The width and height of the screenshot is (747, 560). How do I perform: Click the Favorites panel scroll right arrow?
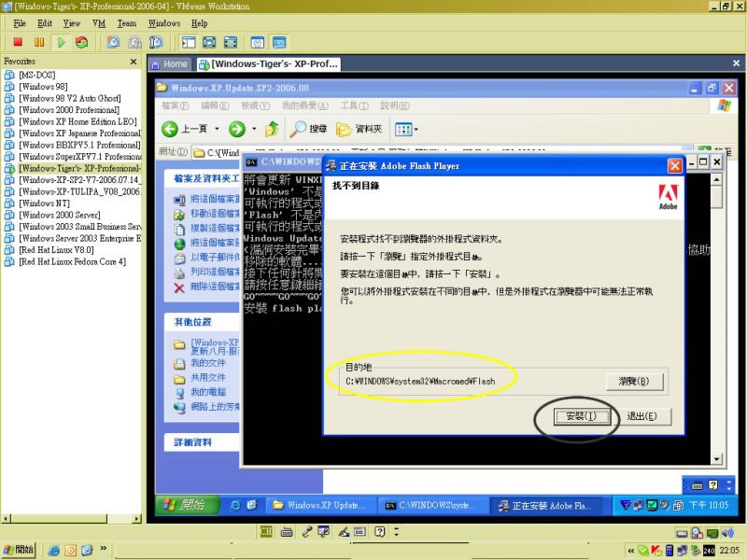tap(137, 519)
